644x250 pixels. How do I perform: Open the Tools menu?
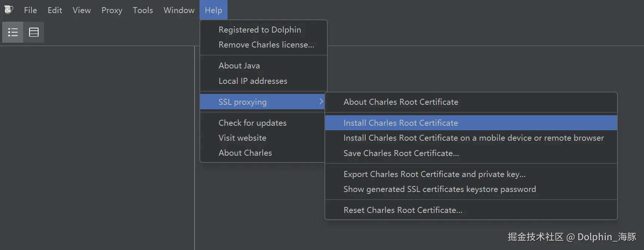pos(143,10)
